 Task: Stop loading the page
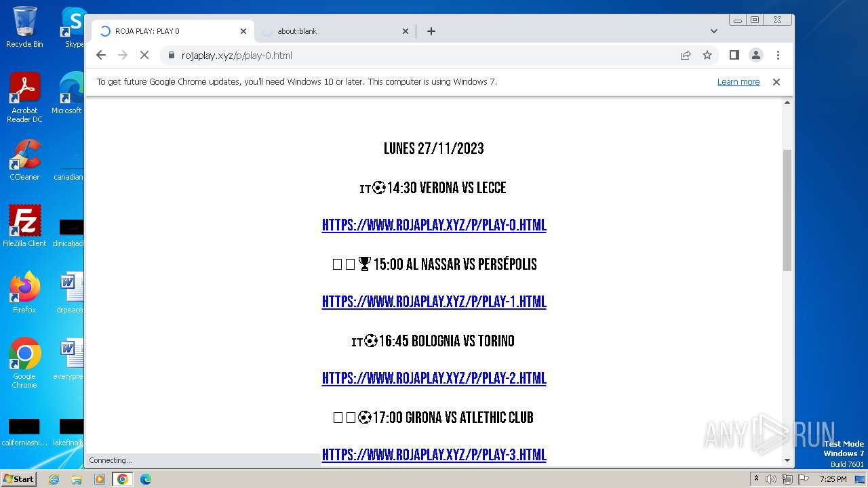click(144, 56)
